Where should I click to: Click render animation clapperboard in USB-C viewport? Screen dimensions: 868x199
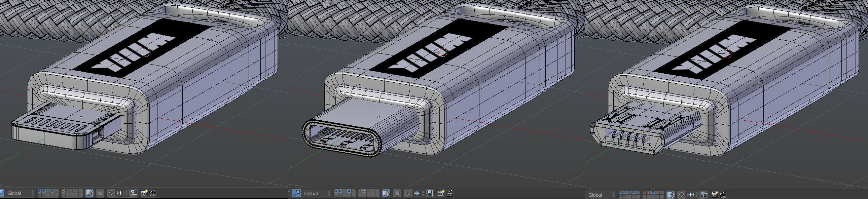tap(449, 194)
